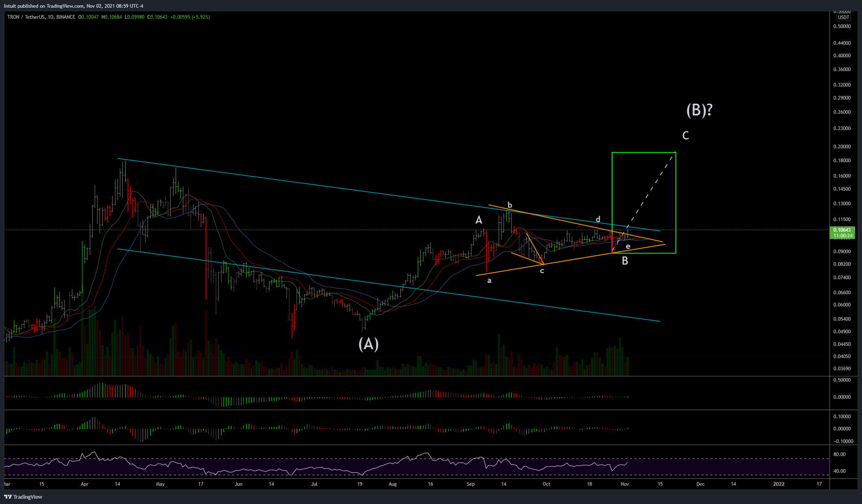The height and width of the screenshot is (504, 862).
Task: Click the Oct label on the time axis
Action: 546,484
